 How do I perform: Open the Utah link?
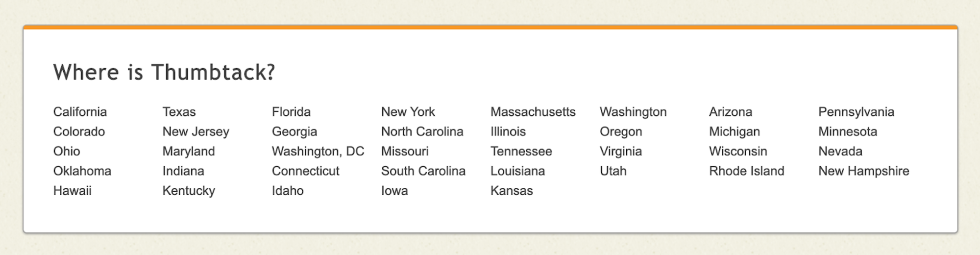[x=613, y=171]
